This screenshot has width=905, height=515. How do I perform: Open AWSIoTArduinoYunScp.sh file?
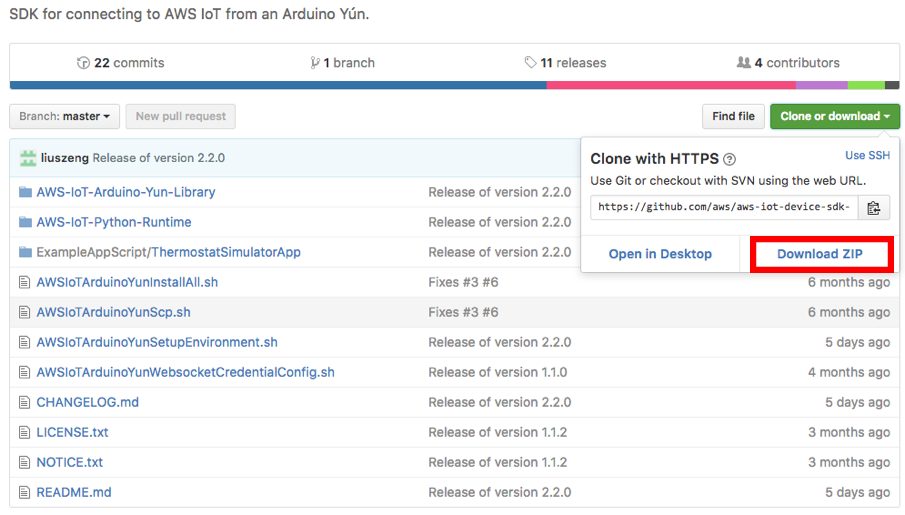(x=113, y=312)
